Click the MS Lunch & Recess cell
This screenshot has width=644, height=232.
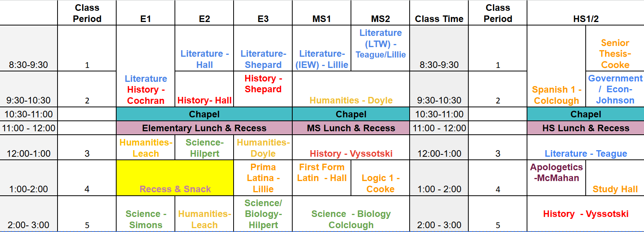click(x=351, y=128)
